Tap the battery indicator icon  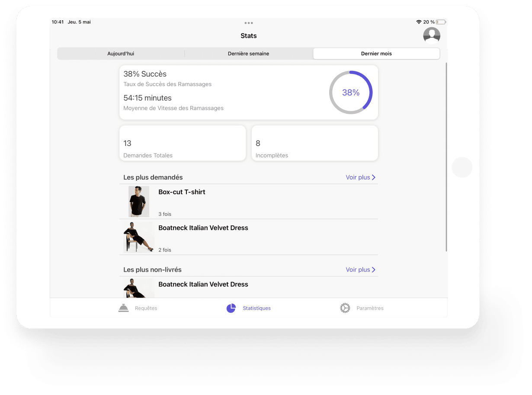coord(441,22)
